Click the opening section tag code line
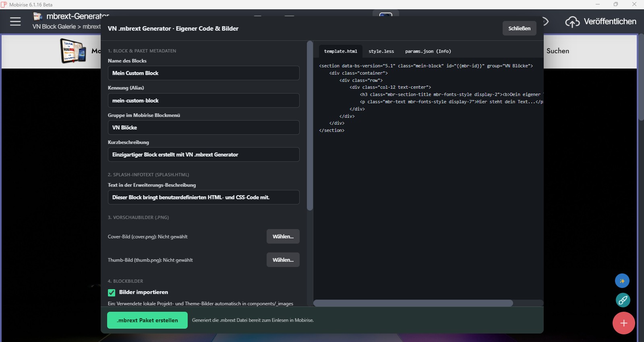The width and height of the screenshot is (644, 342). click(x=426, y=66)
